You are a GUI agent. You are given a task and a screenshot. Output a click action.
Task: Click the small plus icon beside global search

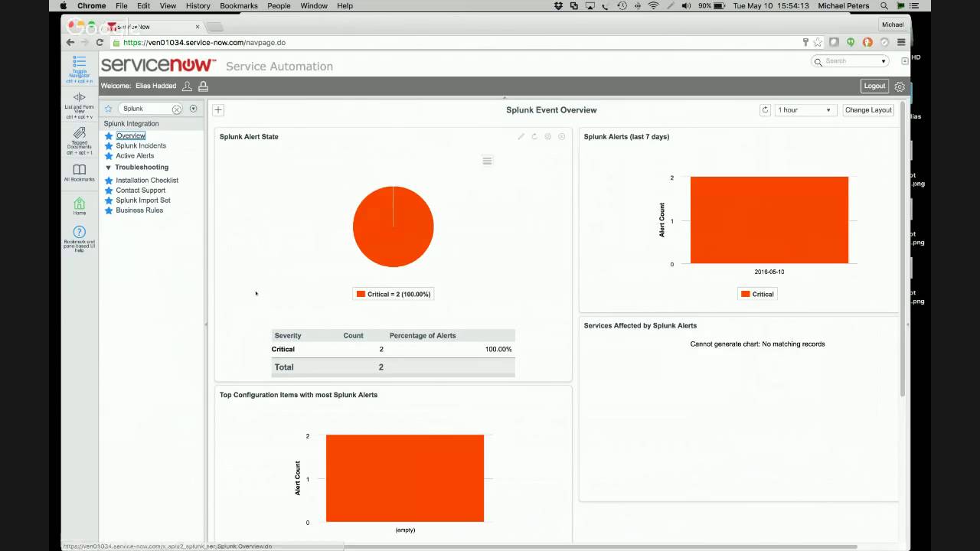[905, 60]
